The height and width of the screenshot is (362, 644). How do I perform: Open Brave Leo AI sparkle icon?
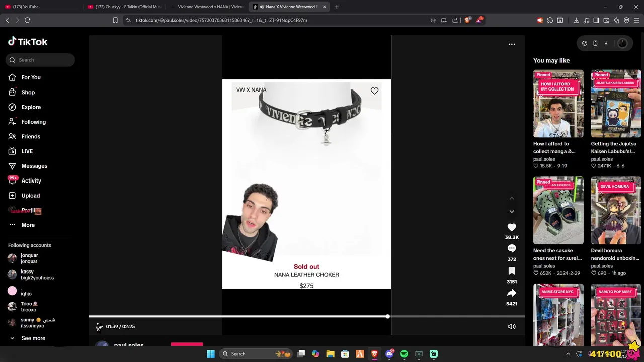(616, 20)
